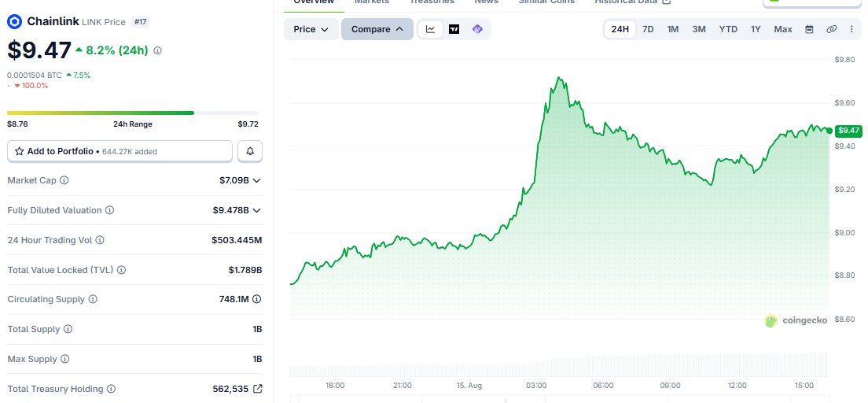The height and width of the screenshot is (403, 868).
Task: Select the Max time range
Action: (783, 29)
